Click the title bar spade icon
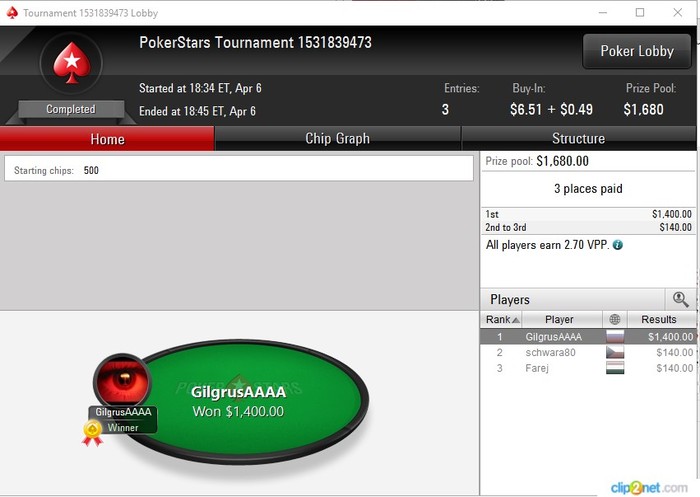Viewport: 700px width, 497px height. click(x=12, y=13)
